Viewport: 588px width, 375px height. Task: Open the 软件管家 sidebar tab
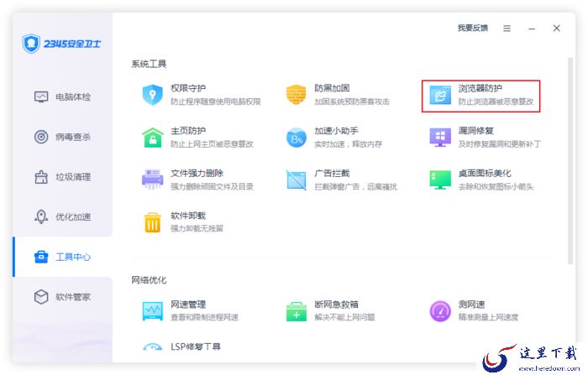click(x=62, y=297)
